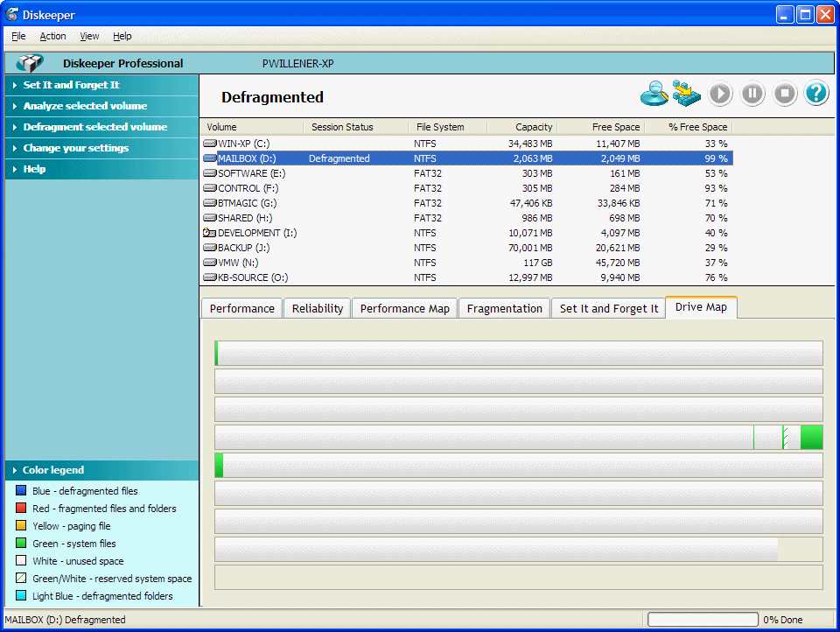Click the BACKUP (J:) drive icon
The width and height of the screenshot is (840, 632).
coord(209,248)
